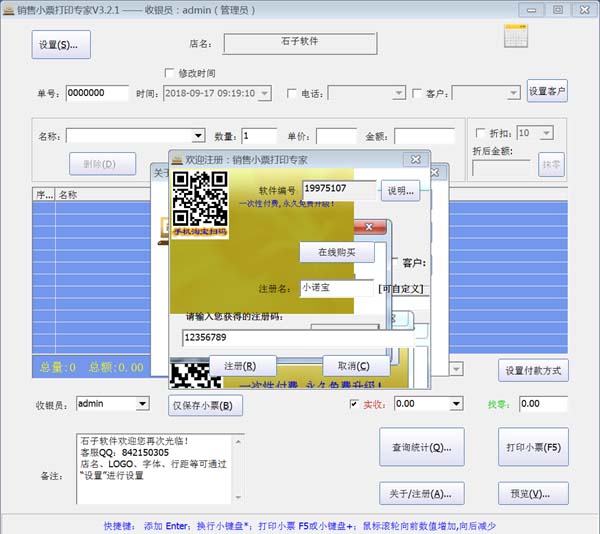Expand the 客户 dropdown in main window
This screenshot has width=600, height=534.
coord(513,93)
